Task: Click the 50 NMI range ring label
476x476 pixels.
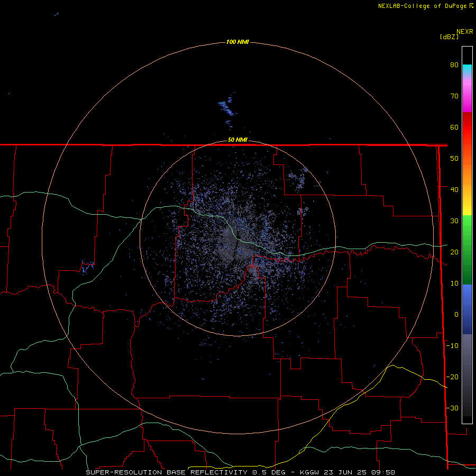Action: pyautogui.click(x=237, y=140)
